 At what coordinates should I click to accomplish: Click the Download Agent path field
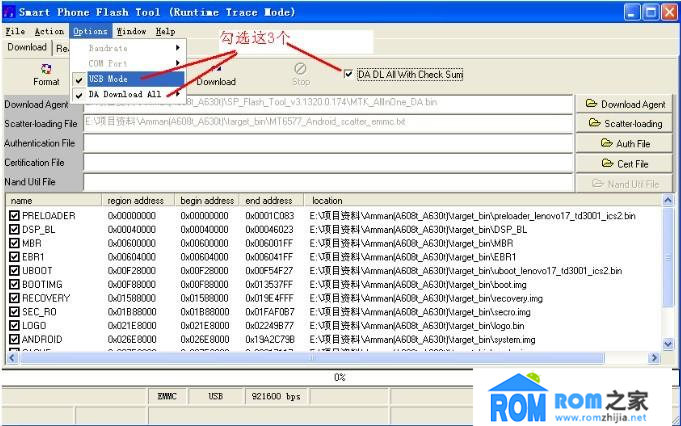coord(328,104)
